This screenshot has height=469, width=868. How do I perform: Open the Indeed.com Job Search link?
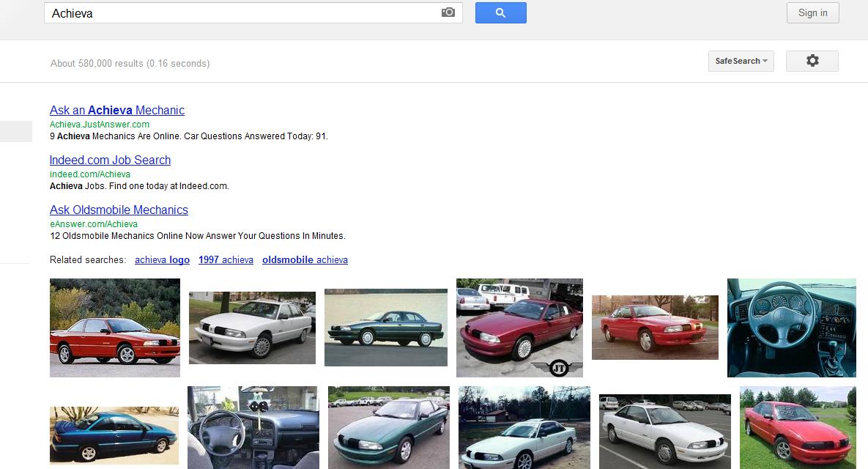click(110, 160)
